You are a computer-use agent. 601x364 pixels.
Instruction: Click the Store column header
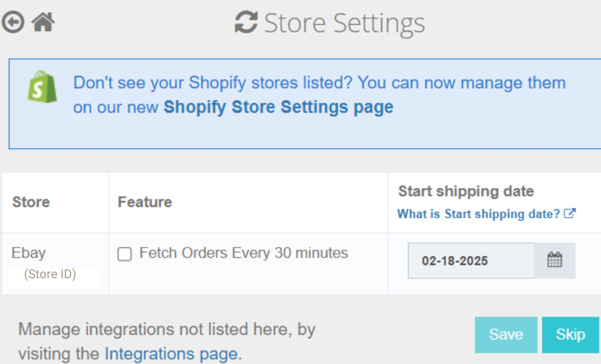pyautogui.click(x=31, y=202)
